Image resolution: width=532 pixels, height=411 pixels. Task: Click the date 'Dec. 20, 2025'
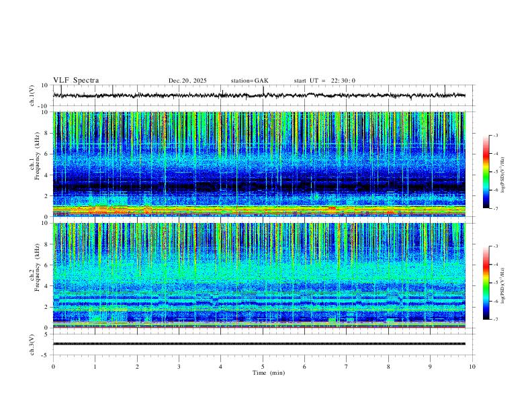tap(187, 81)
